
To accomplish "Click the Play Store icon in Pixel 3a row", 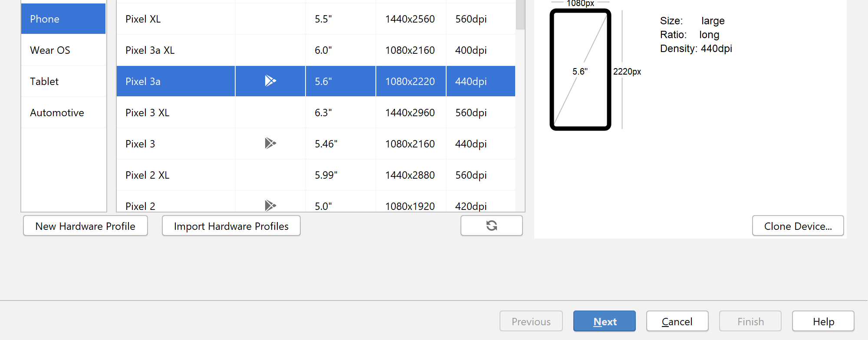I will coord(270,81).
